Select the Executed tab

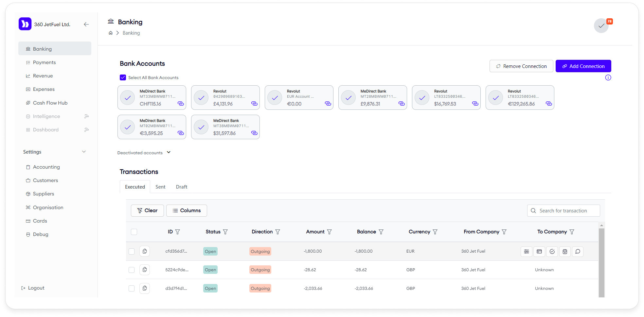(135, 187)
